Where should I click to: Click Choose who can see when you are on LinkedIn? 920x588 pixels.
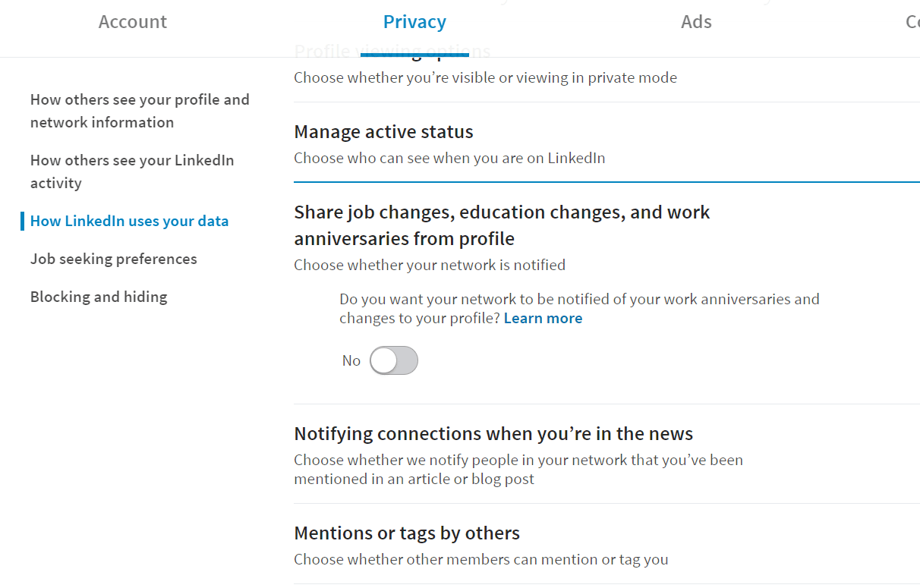[x=449, y=159]
